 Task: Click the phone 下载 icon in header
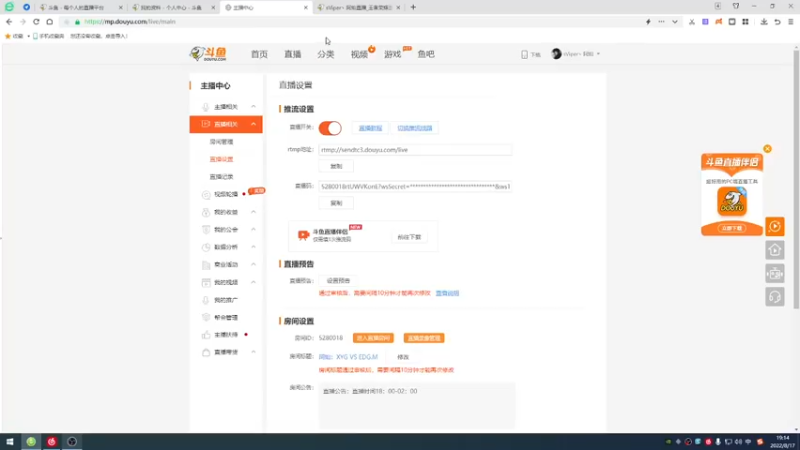524,54
